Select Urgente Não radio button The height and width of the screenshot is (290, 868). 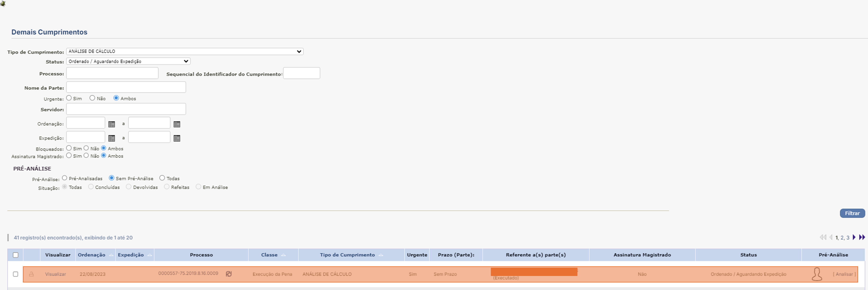[x=92, y=98]
